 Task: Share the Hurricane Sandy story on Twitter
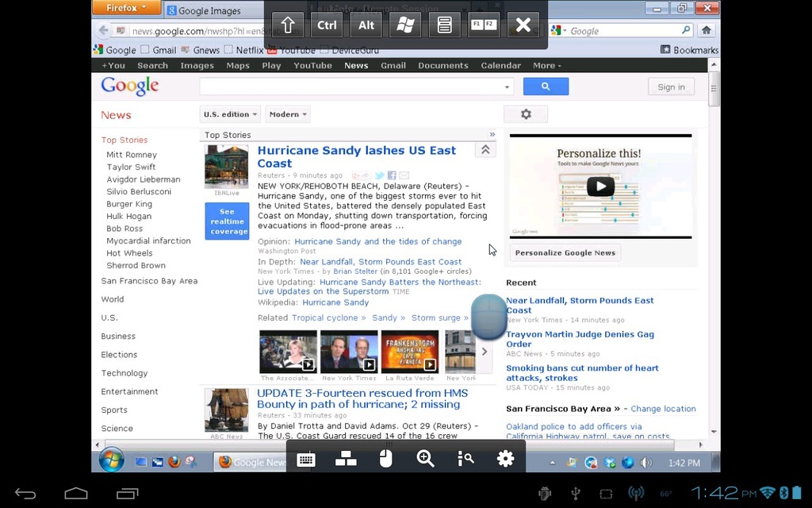pos(380,175)
